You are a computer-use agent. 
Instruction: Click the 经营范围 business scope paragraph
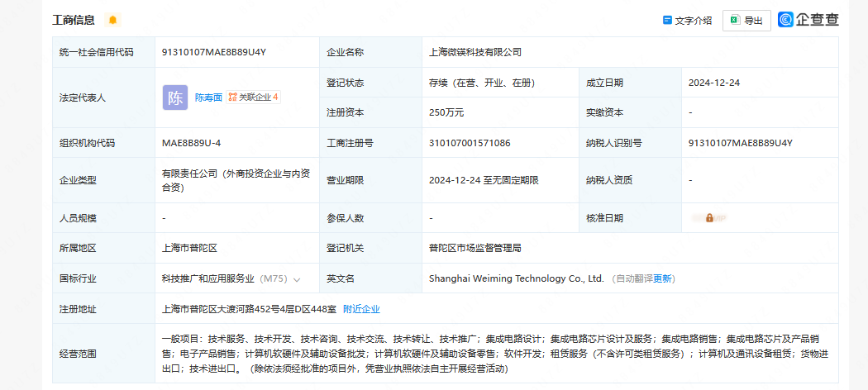tap(495, 354)
